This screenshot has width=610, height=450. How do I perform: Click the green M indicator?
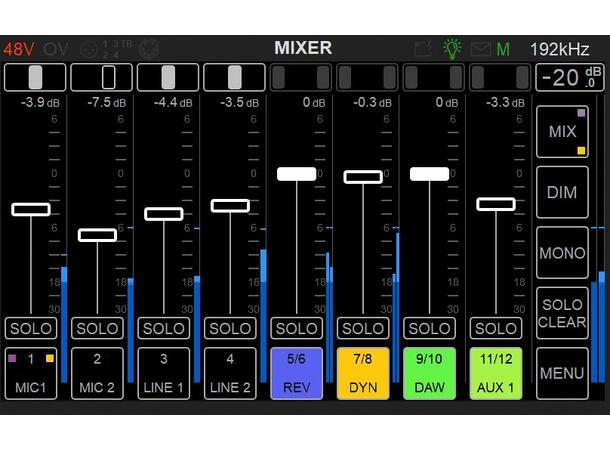pos(503,49)
